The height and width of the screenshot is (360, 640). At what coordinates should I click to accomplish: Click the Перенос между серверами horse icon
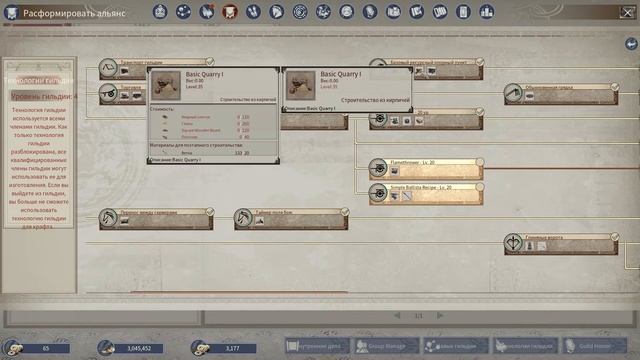[108, 218]
